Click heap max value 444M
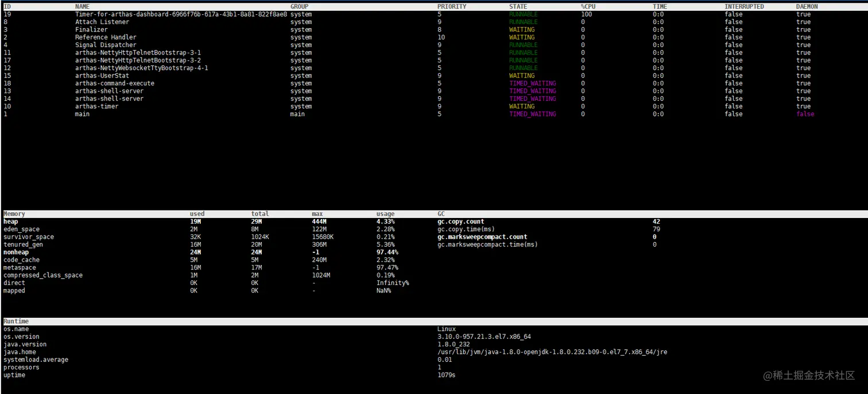Viewport: 868px width, 394px height. click(x=319, y=221)
